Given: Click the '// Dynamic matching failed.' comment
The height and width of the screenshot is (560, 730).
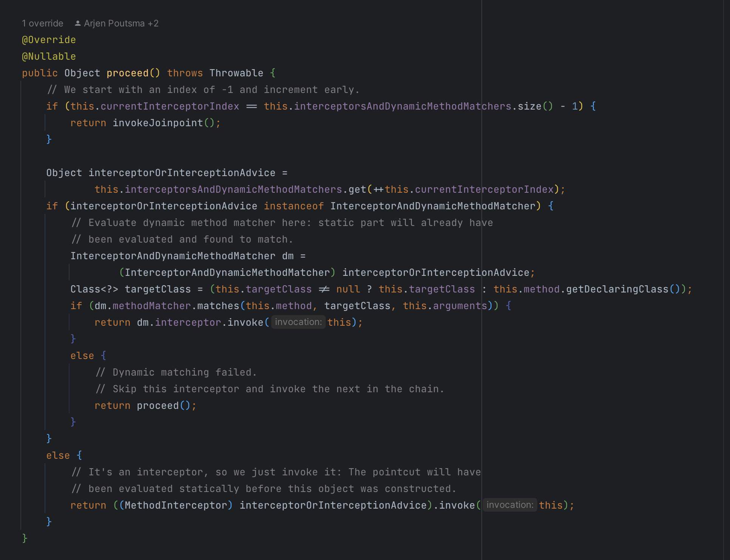Looking at the screenshot, I should [176, 372].
